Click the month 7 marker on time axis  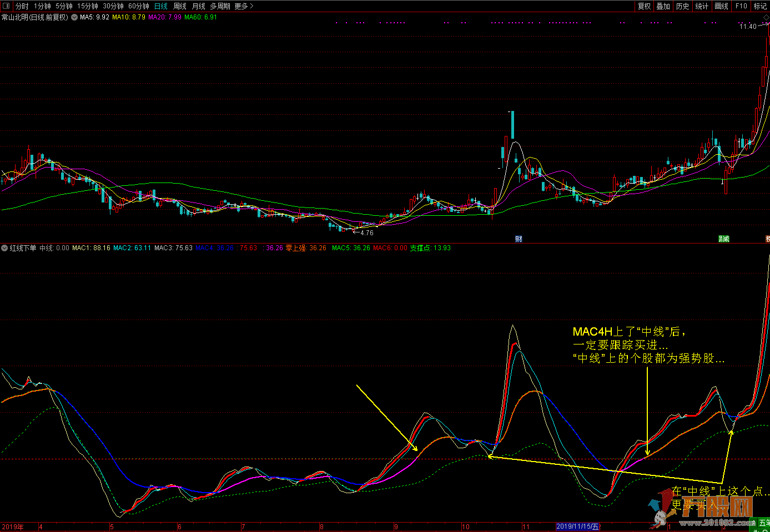point(243,526)
